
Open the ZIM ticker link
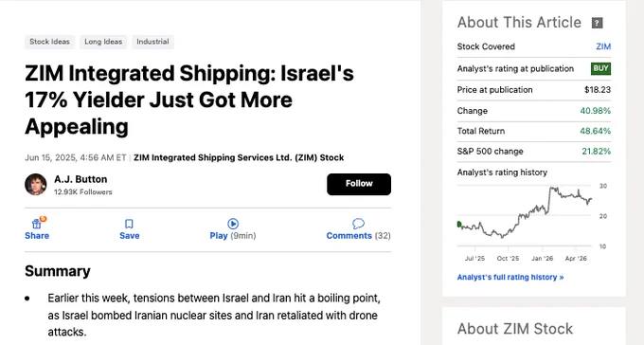point(603,46)
